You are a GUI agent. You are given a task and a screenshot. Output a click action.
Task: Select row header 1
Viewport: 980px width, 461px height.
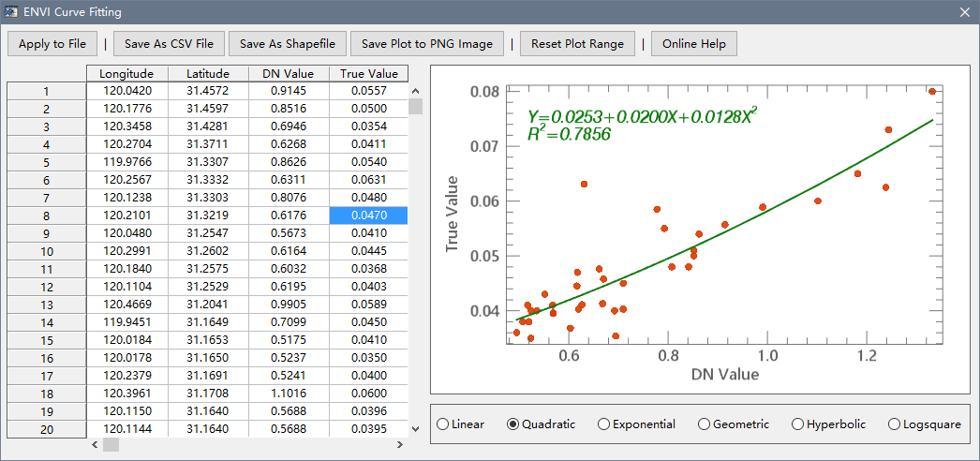46,91
